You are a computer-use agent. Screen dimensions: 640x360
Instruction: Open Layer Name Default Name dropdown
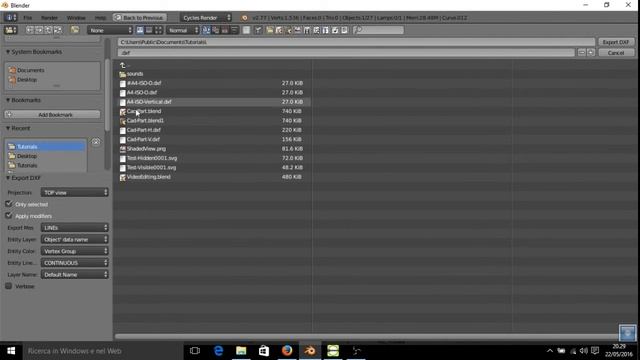point(74,275)
